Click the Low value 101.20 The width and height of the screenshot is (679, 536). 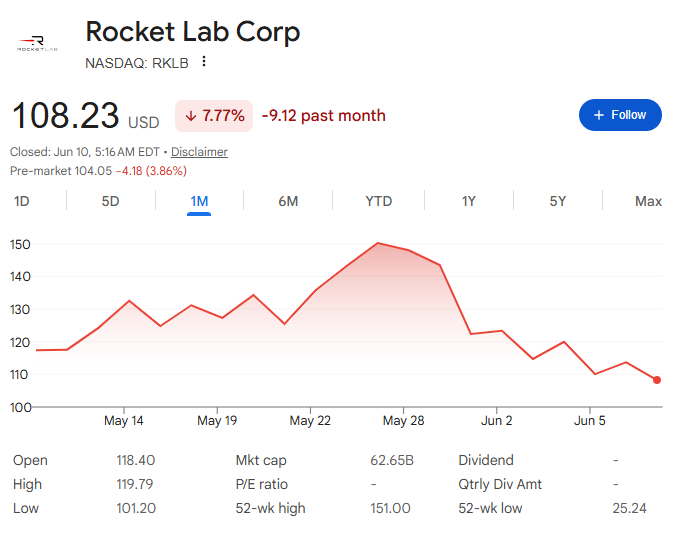click(136, 508)
